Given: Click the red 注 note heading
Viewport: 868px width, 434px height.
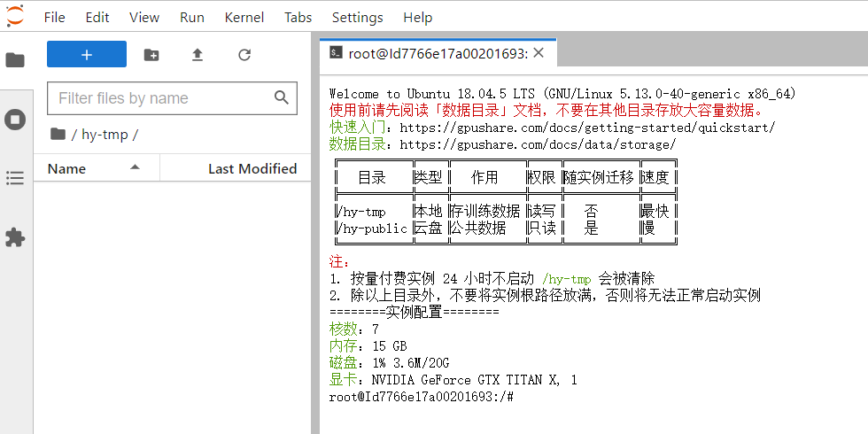Looking at the screenshot, I should pos(339,262).
